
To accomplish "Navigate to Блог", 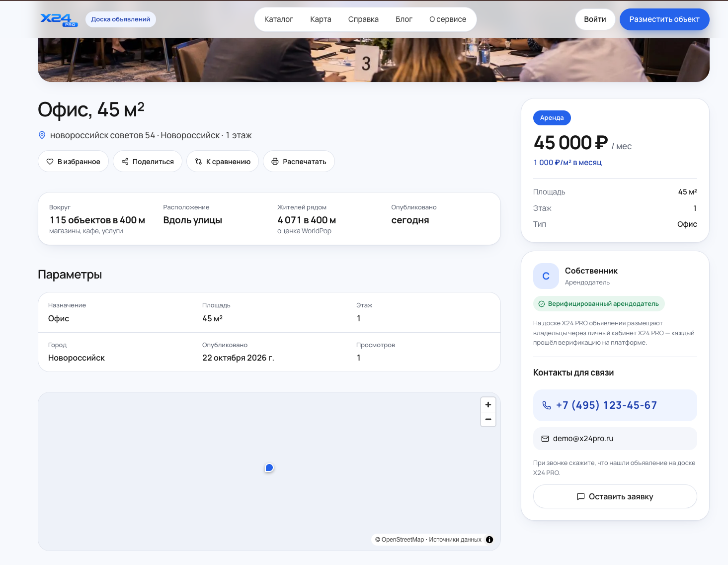I will click(404, 19).
